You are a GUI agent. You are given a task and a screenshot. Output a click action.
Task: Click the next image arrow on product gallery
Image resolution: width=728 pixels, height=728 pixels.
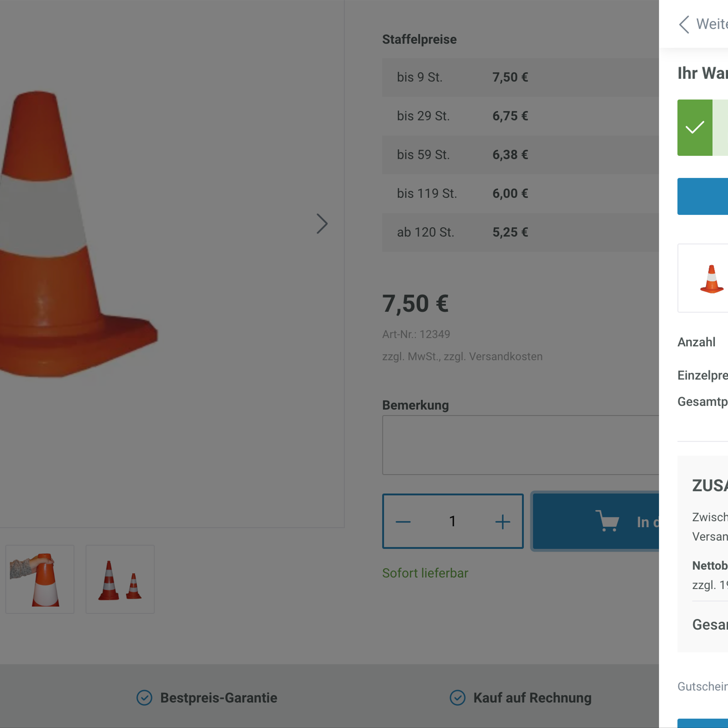click(x=322, y=224)
